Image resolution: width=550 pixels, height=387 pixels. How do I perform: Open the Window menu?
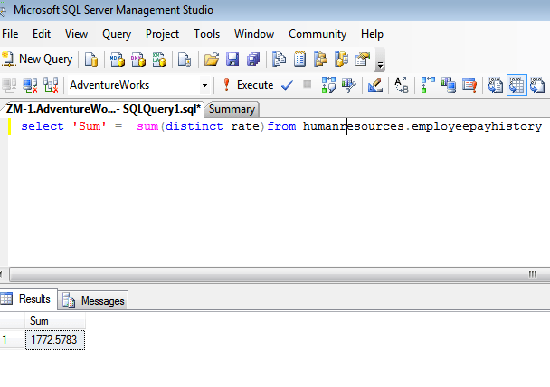tap(254, 34)
